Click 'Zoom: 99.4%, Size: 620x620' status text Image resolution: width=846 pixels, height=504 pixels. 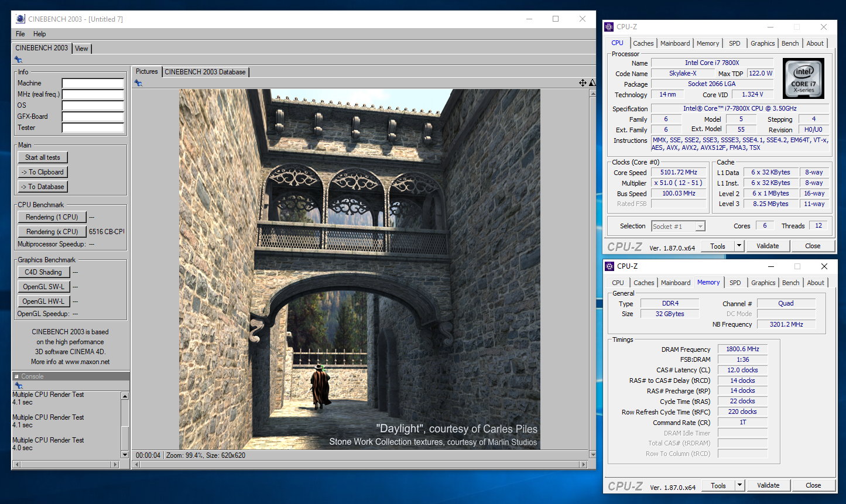pos(205,455)
